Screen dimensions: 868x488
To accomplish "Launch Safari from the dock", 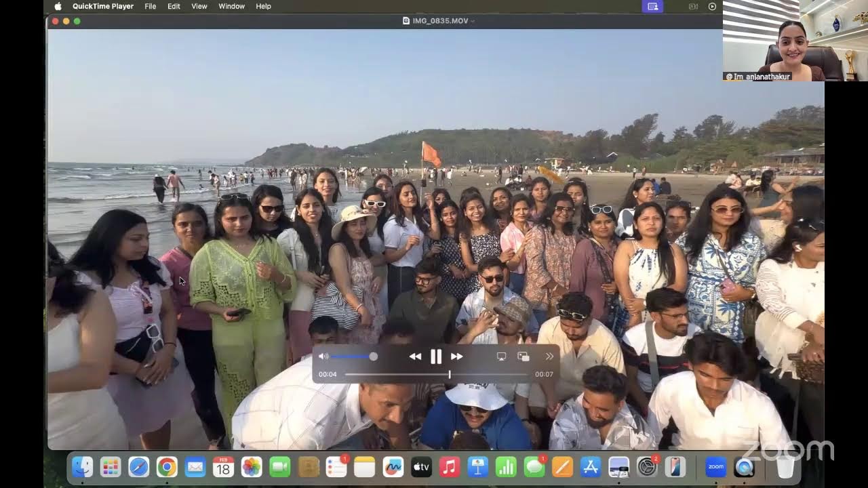I will (139, 466).
